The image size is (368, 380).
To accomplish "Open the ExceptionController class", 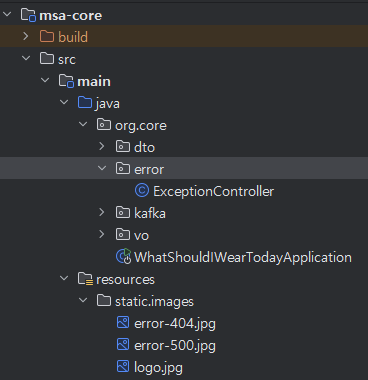I will coord(214,192).
